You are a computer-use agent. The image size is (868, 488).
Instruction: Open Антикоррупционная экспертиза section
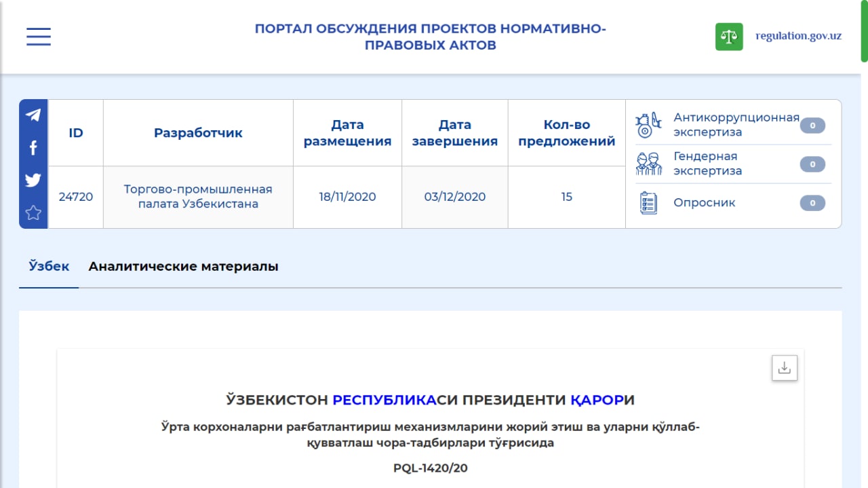pos(736,125)
